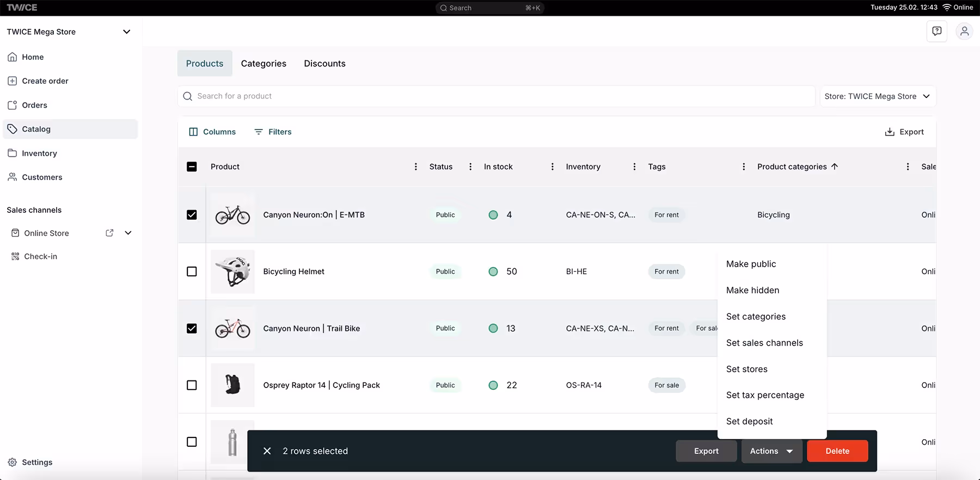Image resolution: width=980 pixels, height=480 pixels.
Task: Open the Canyon Neuron:On E-MTB thumbnail
Action: 232,215
